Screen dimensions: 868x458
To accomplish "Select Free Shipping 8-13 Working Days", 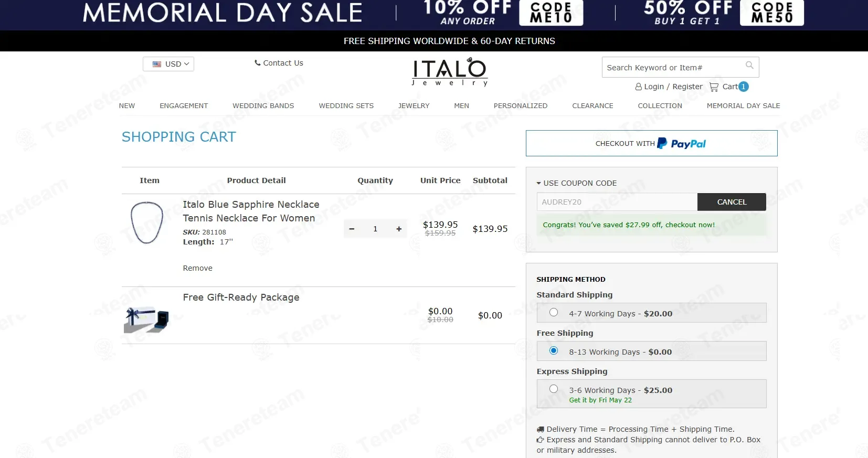I will pyautogui.click(x=554, y=351).
